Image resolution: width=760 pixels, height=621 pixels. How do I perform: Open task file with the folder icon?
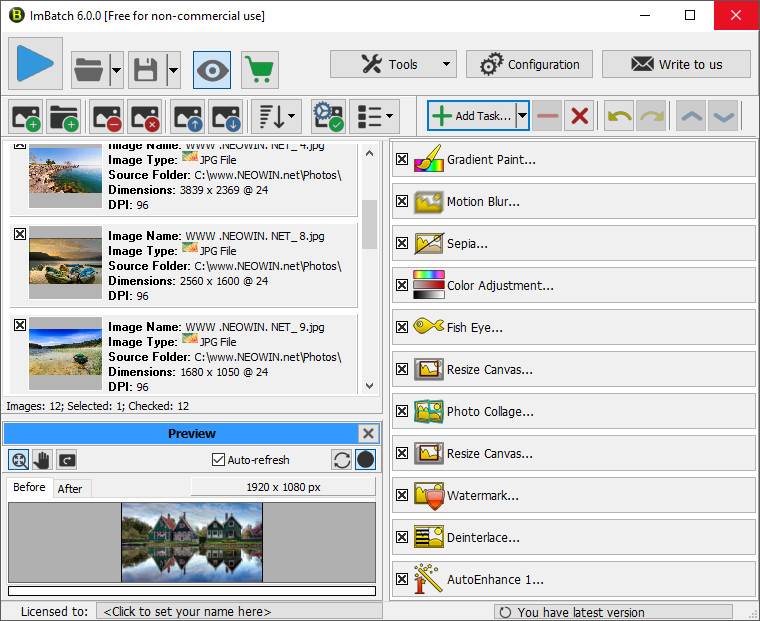point(90,70)
